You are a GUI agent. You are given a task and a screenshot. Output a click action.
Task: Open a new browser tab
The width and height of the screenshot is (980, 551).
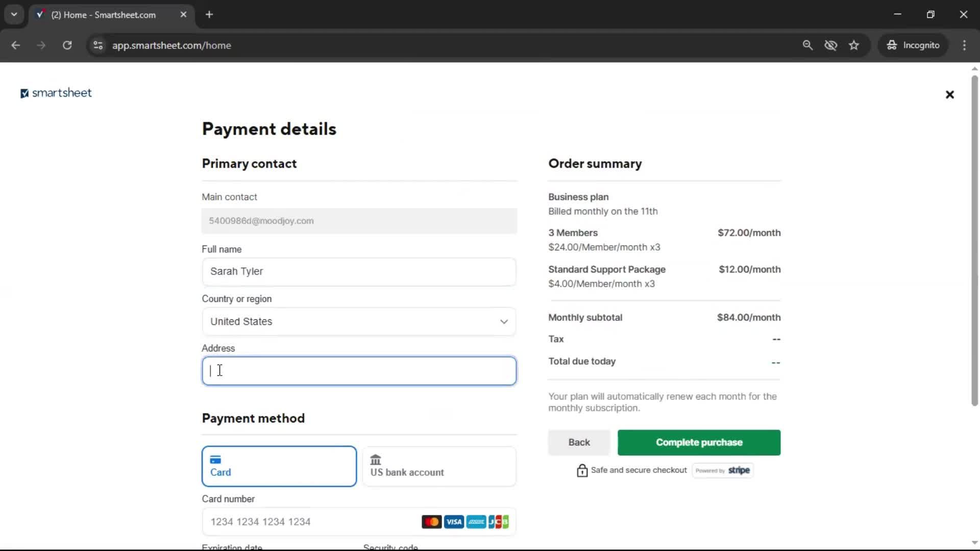(x=209, y=14)
